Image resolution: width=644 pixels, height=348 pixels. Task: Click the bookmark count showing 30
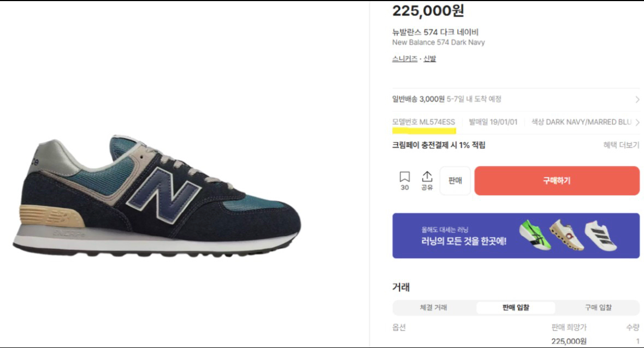404,187
